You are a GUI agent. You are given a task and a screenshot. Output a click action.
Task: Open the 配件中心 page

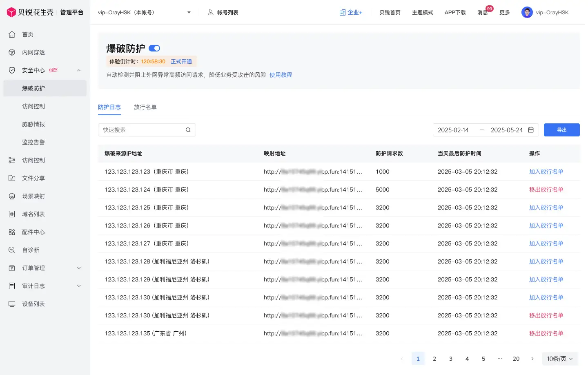[33, 232]
